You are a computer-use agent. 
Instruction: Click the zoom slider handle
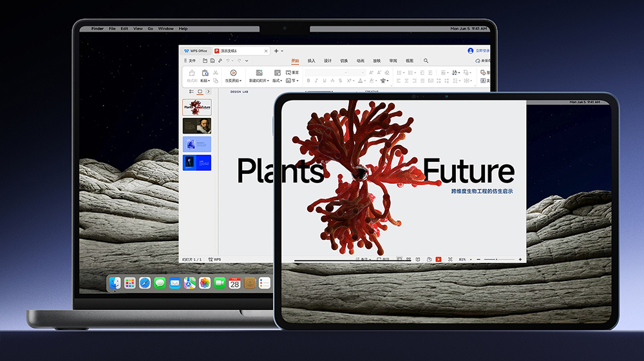(497, 259)
